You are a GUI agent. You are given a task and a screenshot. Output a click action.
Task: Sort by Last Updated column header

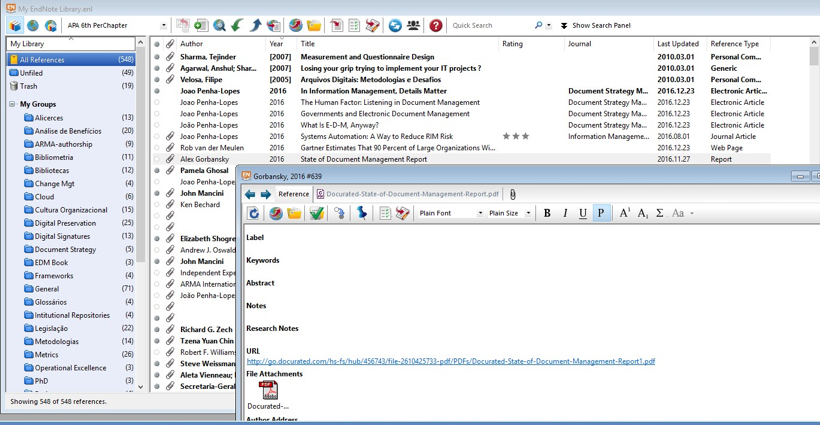pos(678,44)
